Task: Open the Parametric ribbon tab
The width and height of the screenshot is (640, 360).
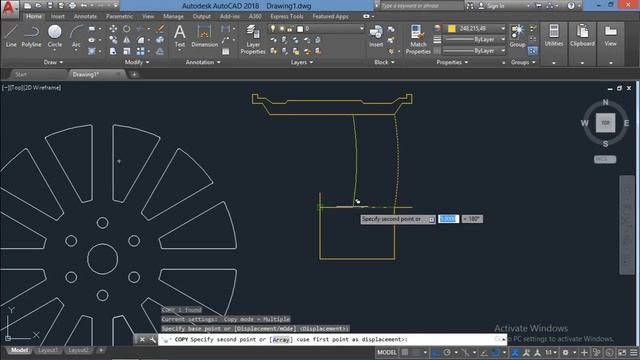Action: [119, 16]
